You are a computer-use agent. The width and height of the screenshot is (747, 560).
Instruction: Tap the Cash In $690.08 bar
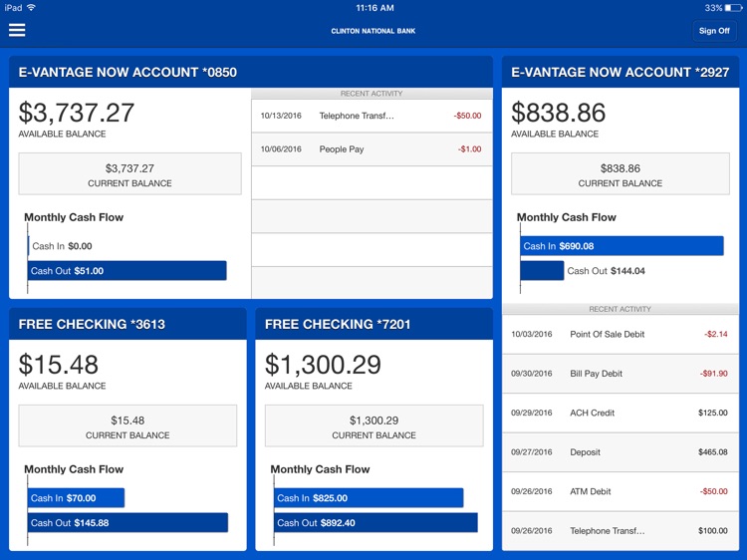[622, 246]
